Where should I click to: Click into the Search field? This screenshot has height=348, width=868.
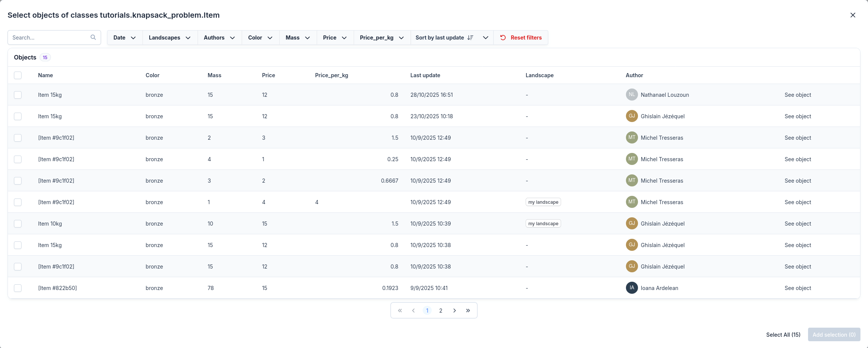[49, 38]
